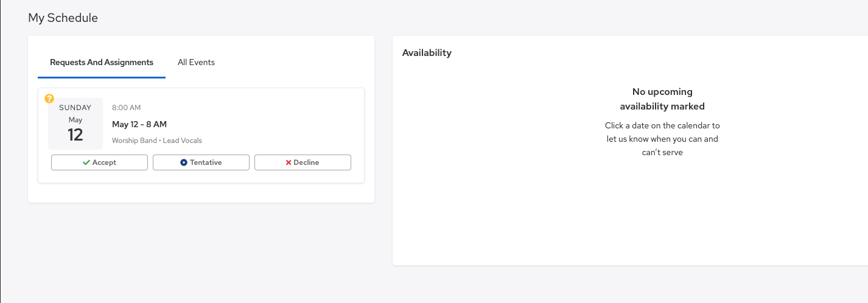Click the blue circle Tentative icon
The height and width of the screenshot is (303, 868).
(184, 162)
